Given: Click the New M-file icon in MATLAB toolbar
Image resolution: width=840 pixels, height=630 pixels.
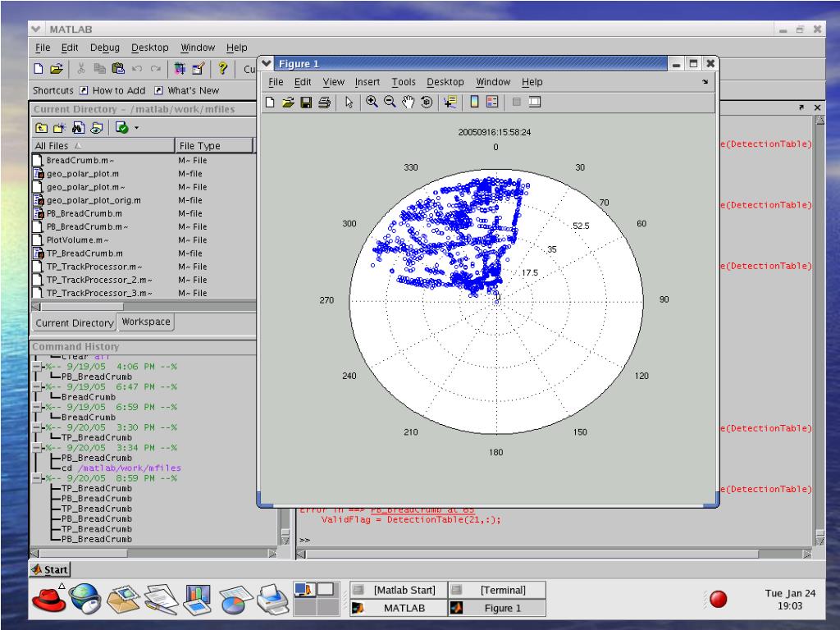Looking at the screenshot, I should click(39, 69).
